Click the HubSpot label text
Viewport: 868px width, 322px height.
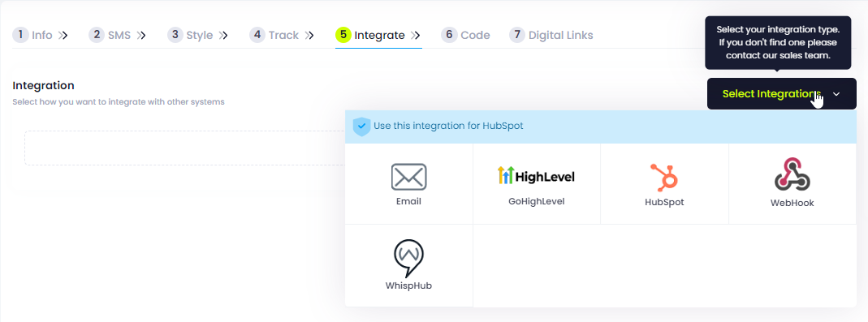coord(664,203)
